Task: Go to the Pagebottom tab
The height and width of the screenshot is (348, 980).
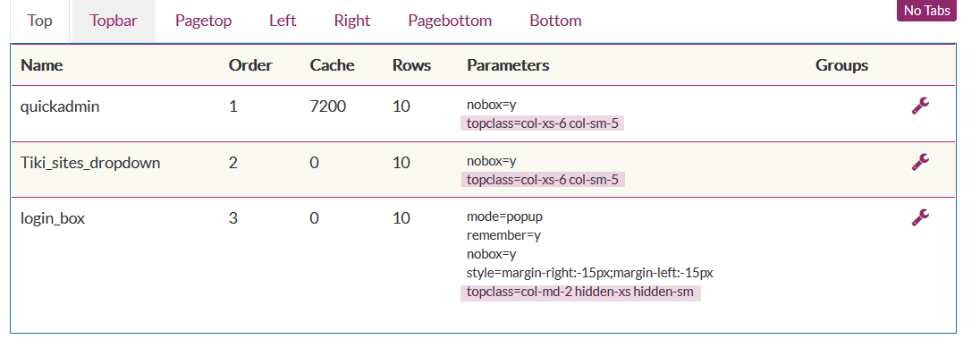Action: 450,21
